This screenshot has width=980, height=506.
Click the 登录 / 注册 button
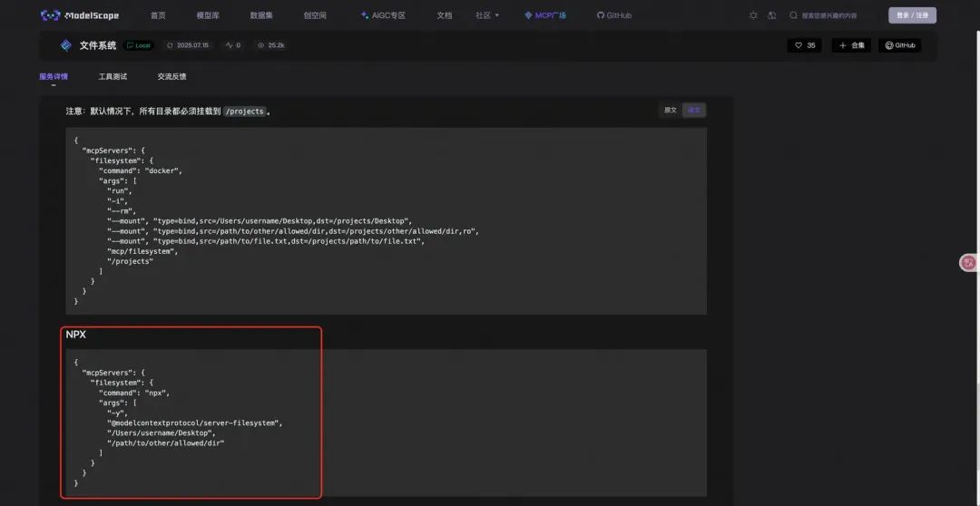point(912,15)
